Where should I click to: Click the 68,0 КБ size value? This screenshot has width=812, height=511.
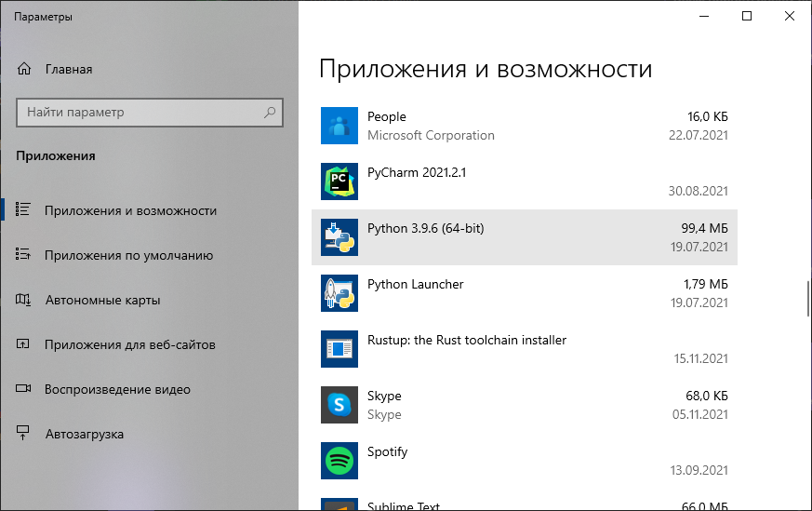pyautogui.click(x=707, y=396)
